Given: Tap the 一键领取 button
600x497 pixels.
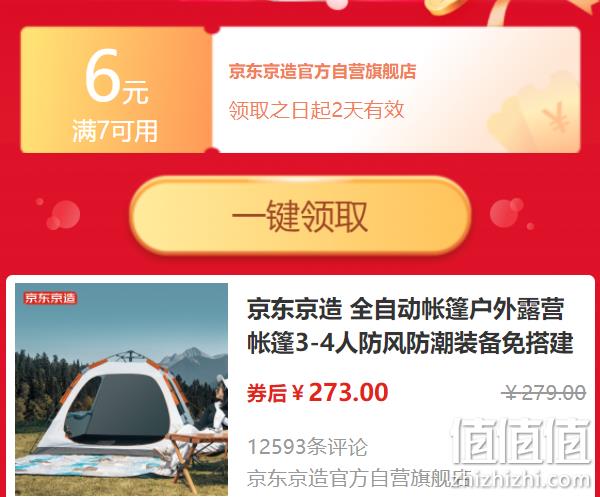Looking at the screenshot, I should [300, 215].
